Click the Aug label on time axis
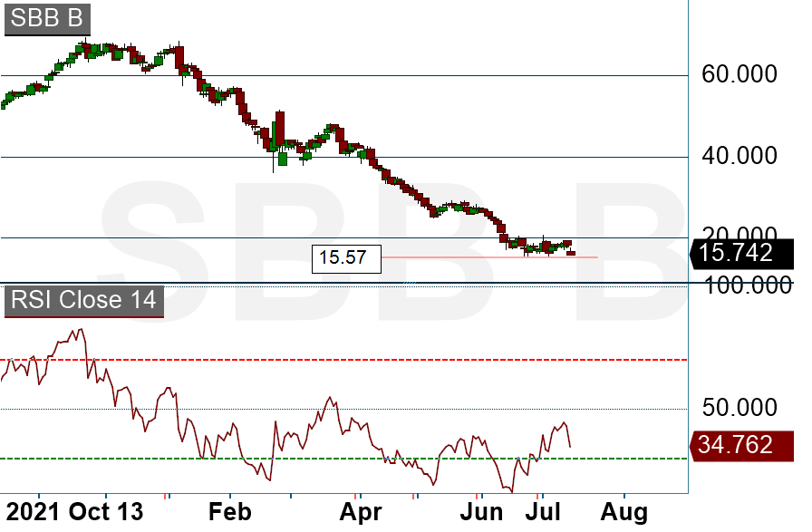Viewport: 812px width, 532px height. [x=624, y=513]
